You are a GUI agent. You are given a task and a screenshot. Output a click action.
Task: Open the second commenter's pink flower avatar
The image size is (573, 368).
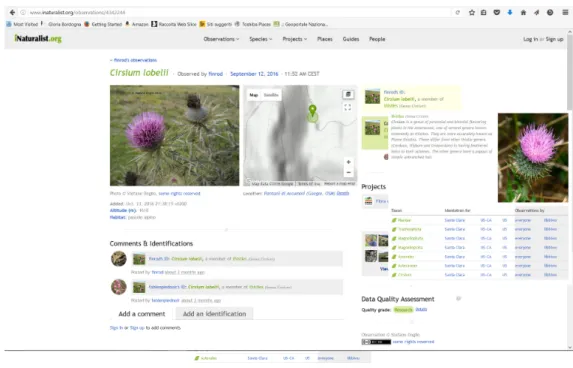tap(119, 287)
